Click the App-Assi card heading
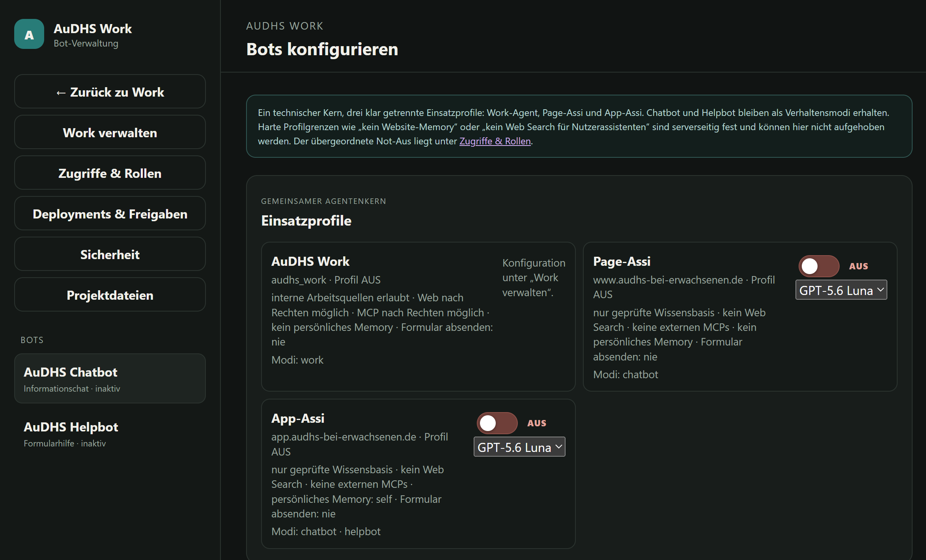926x560 pixels. pos(298,418)
